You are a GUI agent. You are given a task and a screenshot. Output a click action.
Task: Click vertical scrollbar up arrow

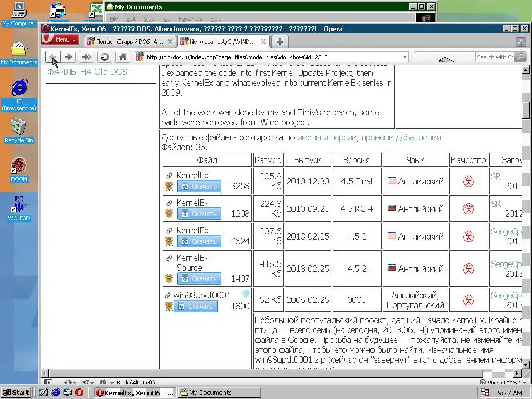pos(526,70)
